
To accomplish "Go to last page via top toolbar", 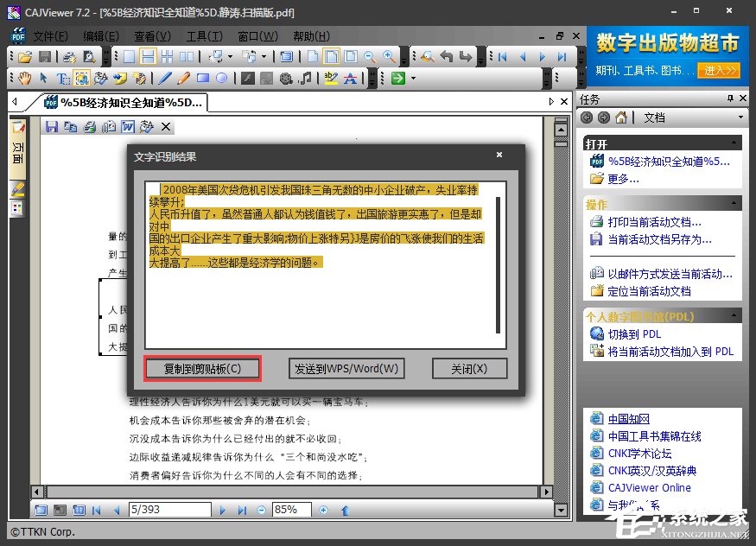I will click(x=562, y=57).
